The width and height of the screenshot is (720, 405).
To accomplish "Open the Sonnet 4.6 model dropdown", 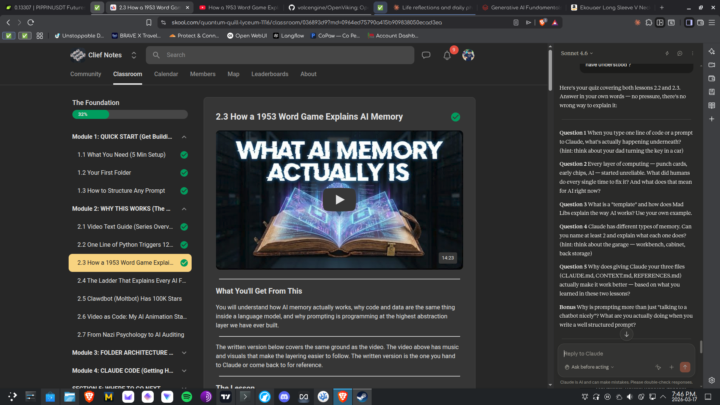I will (575, 52).
